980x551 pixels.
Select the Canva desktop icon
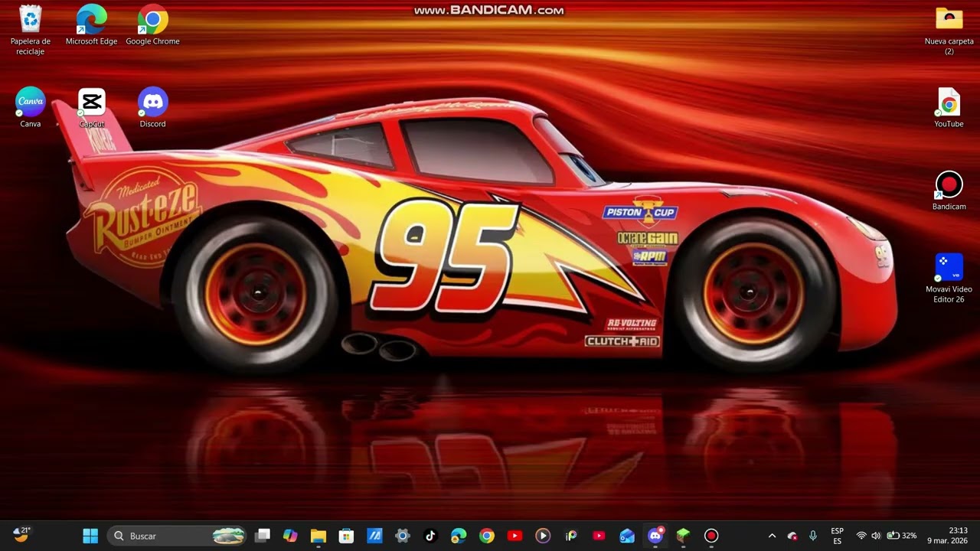pos(31,108)
